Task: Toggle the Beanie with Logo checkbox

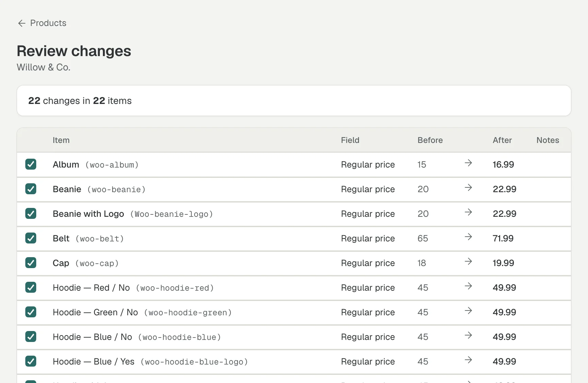Action: [31, 213]
